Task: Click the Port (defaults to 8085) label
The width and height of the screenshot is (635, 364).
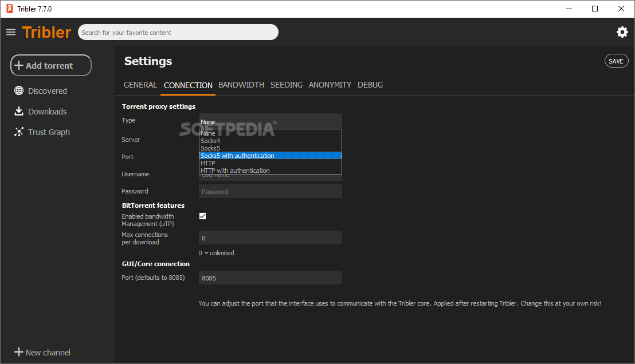Action: coord(153,278)
